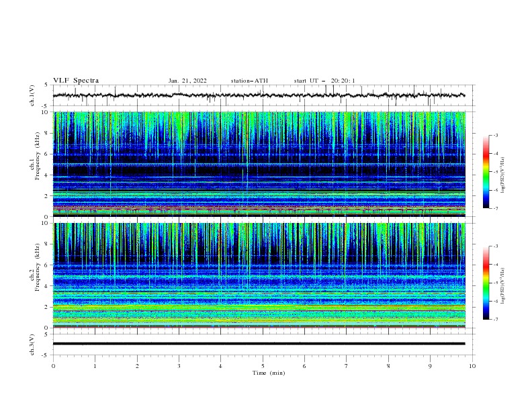Click the "-7" label on ch.1 color scale

coord(495,208)
